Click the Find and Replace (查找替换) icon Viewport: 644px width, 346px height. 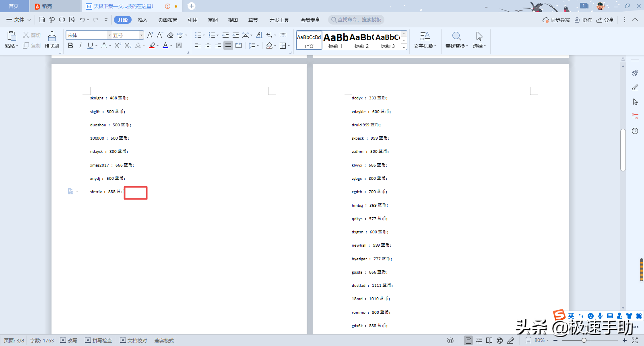tap(456, 37)
